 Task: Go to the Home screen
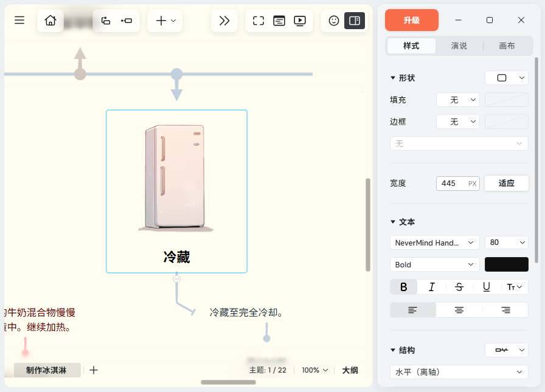pos(50,21)
